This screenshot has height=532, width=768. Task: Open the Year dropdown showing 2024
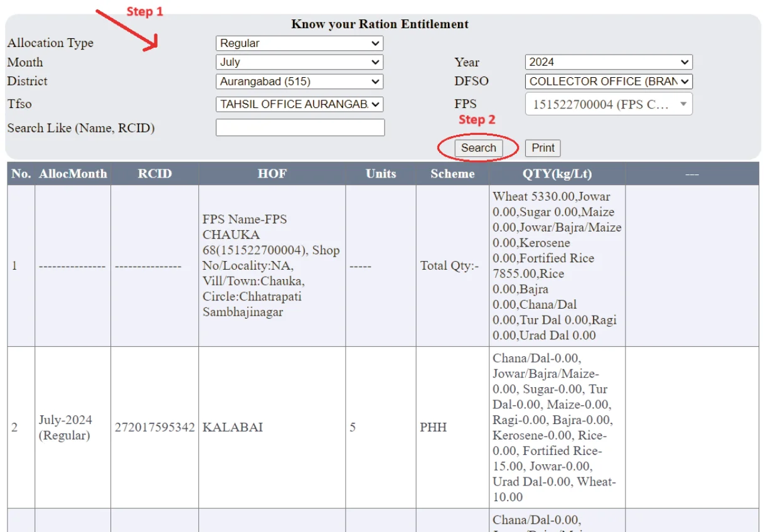click(x=608, y=62)
